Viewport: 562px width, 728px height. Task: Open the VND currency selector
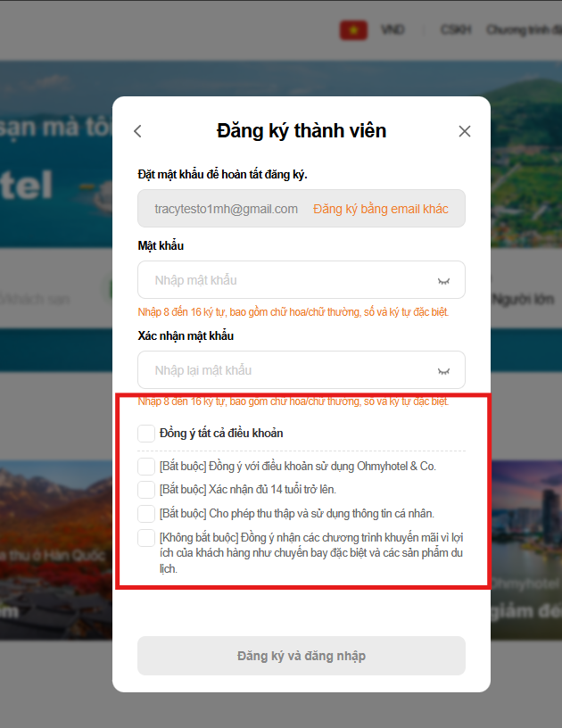(x=393, y=30)
